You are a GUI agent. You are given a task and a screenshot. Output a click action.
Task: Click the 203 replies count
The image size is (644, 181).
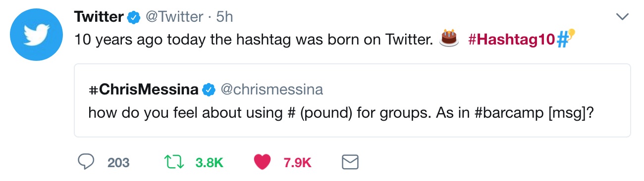pyautogui.click(x=118, y=162)
